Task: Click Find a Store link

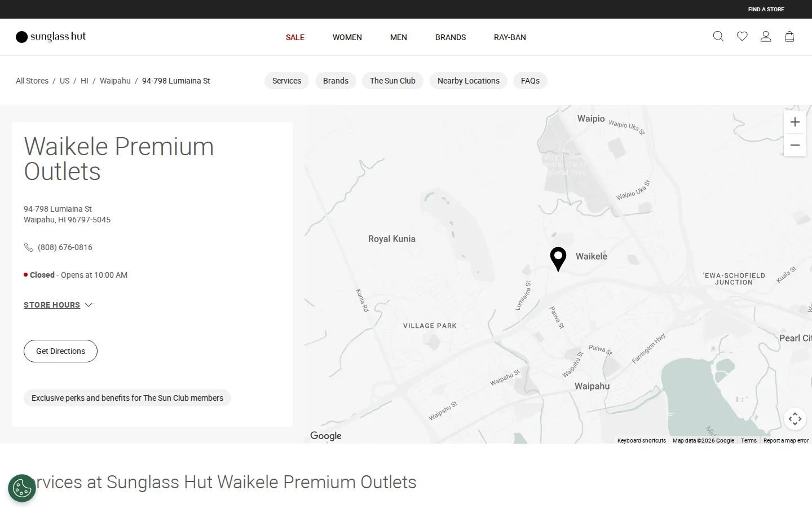Action: pyautogui.click(x=766, y=10)
